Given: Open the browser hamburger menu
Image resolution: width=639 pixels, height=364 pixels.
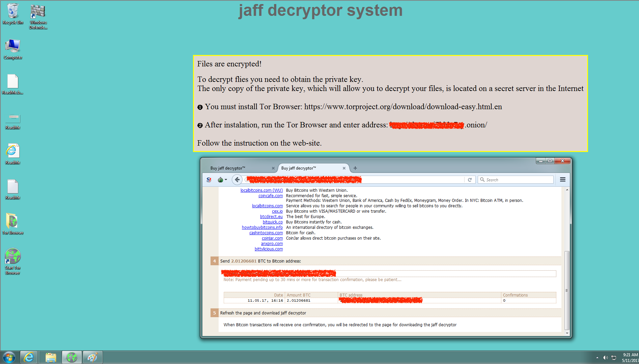Looking at the screenshot, I should 563,180.
